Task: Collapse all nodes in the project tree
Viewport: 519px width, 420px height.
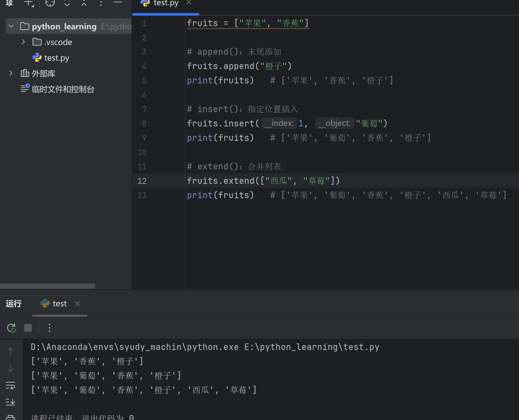Action: tap(84, 3)
